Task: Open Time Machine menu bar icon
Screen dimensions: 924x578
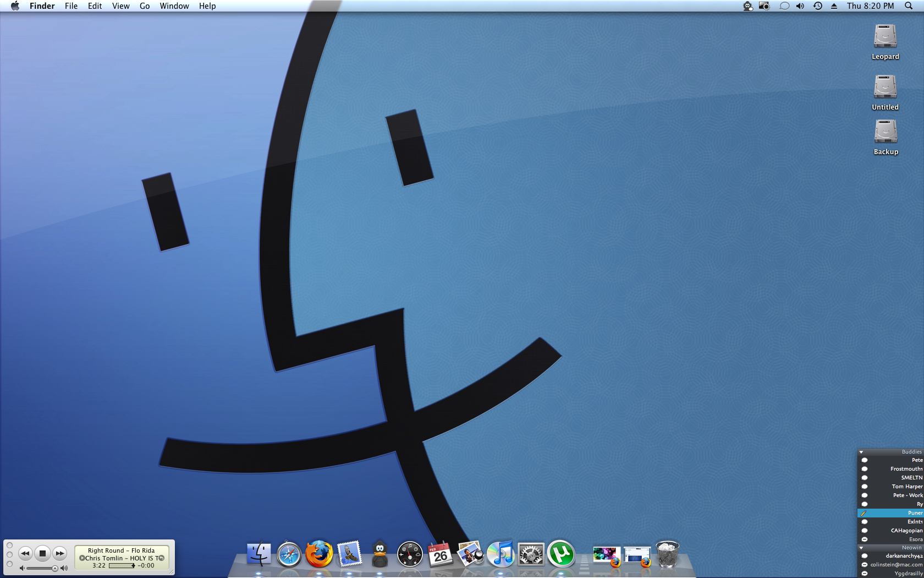Action: [818, 6]
